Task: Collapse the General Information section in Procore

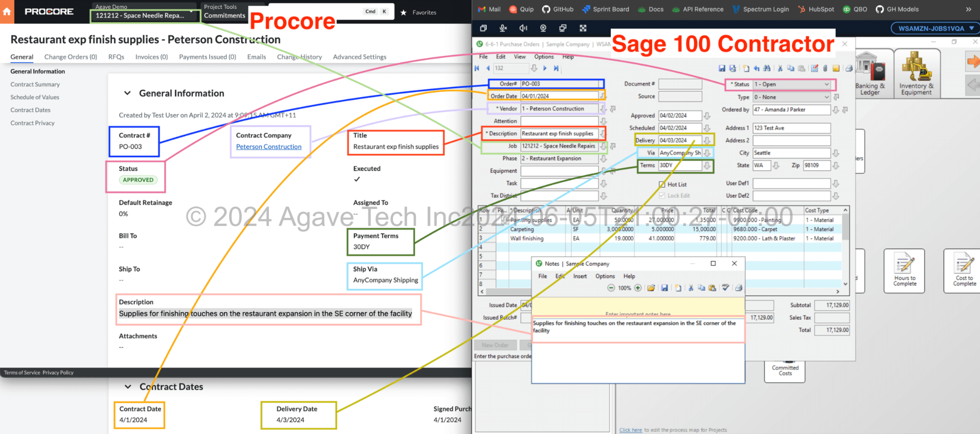Action: click(x=128, y=93)
